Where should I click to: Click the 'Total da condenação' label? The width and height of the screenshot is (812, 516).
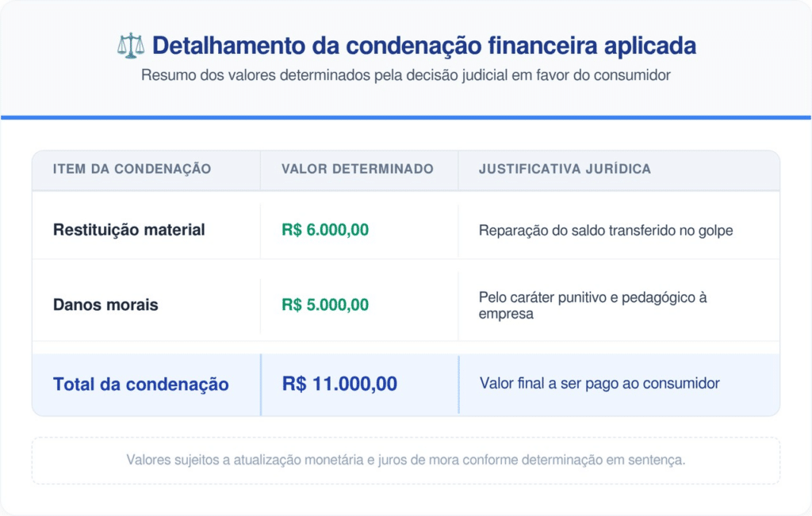(x=140, y=384)
